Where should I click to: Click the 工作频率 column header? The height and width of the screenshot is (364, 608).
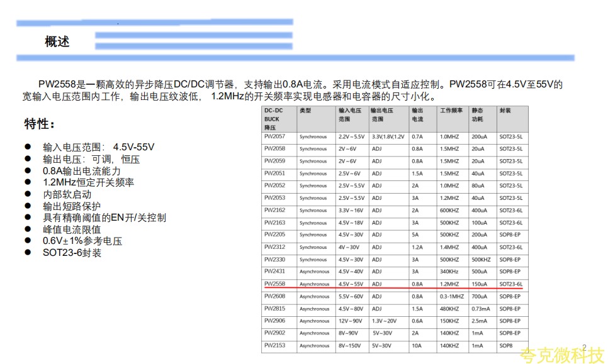coord(451,111)
